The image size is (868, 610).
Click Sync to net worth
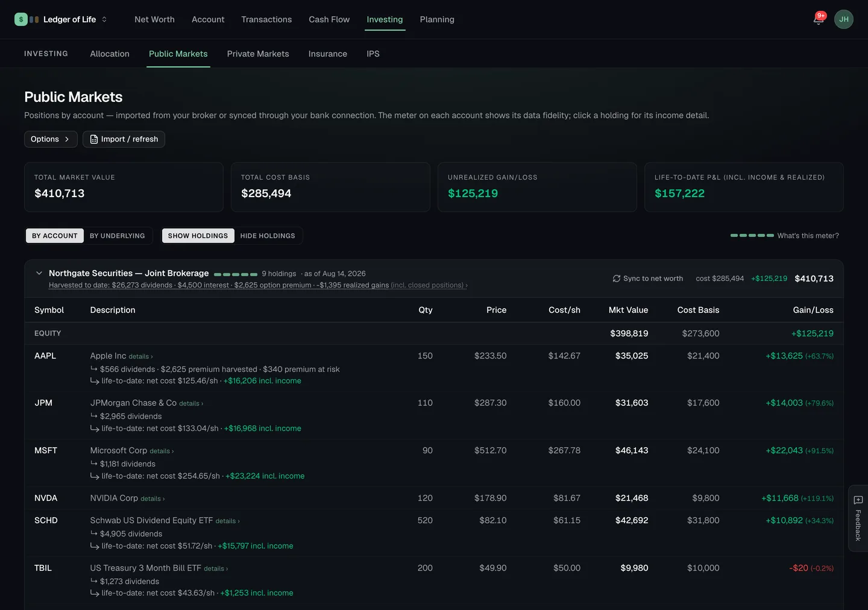(648, 278)
